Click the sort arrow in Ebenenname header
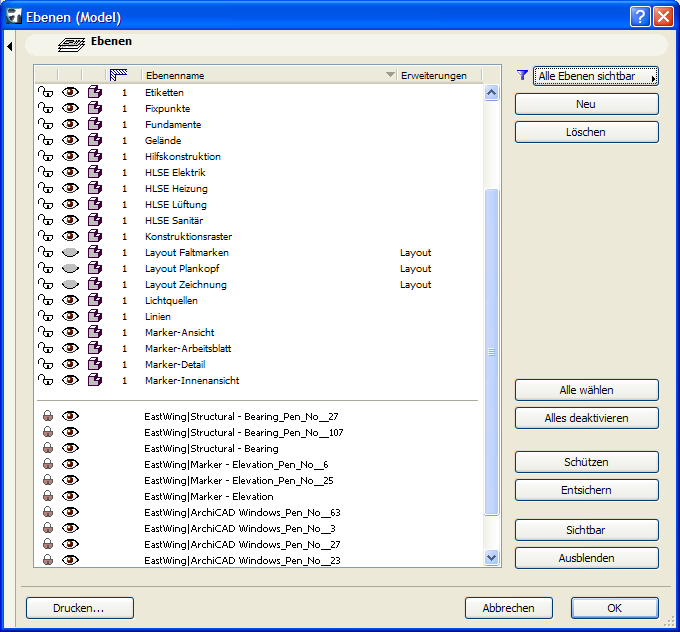The height and width of the screenshot is (632, 680). [x=390, y=75]
